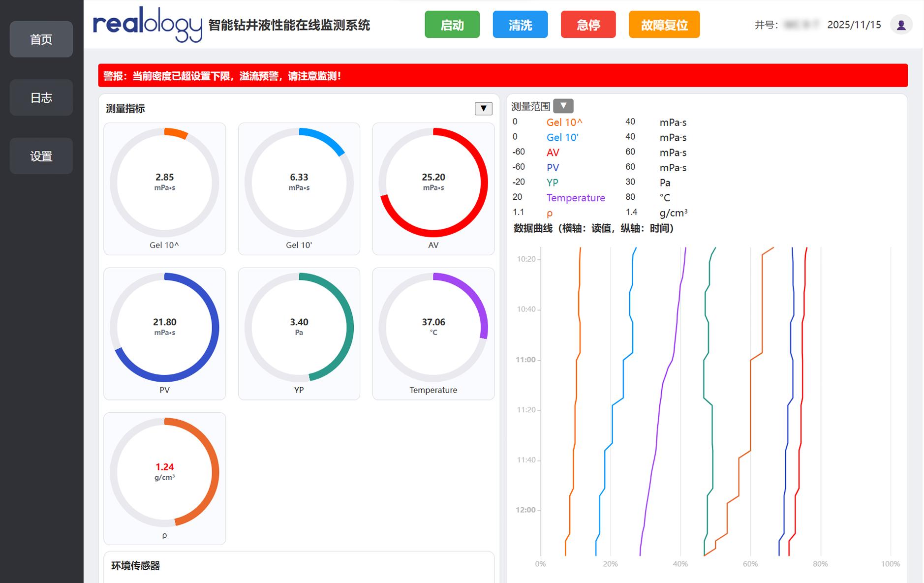Click the Gel 10^ range legend label
The height and width of the screenshot is (583, 924).
tap(564, 123)
